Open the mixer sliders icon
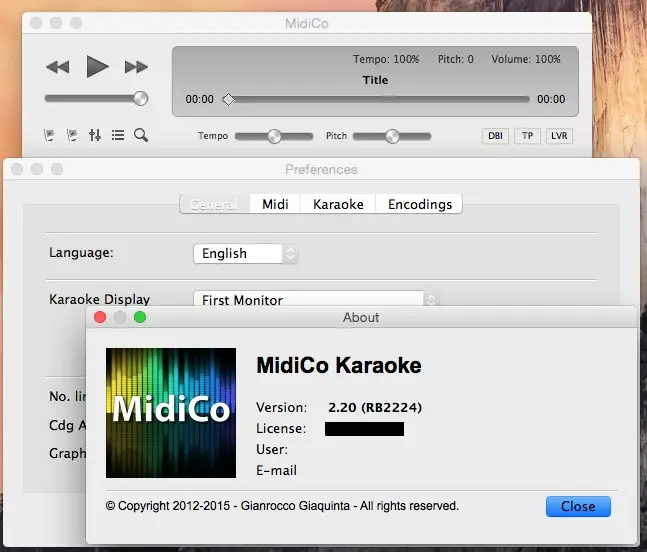 (95, 135)
